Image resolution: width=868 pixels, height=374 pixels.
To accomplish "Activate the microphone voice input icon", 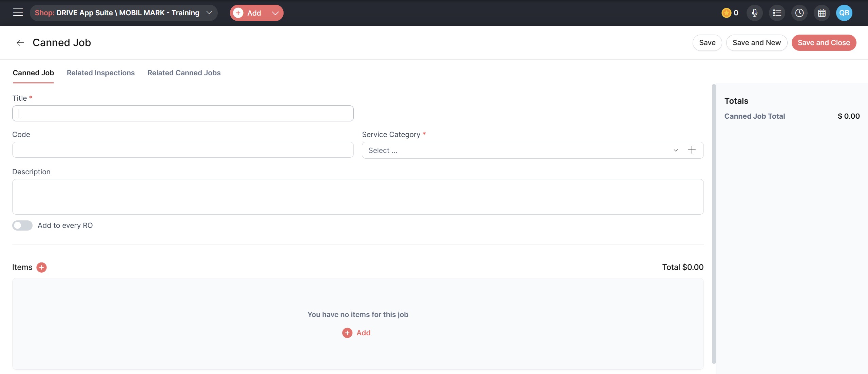I will 754,13.
